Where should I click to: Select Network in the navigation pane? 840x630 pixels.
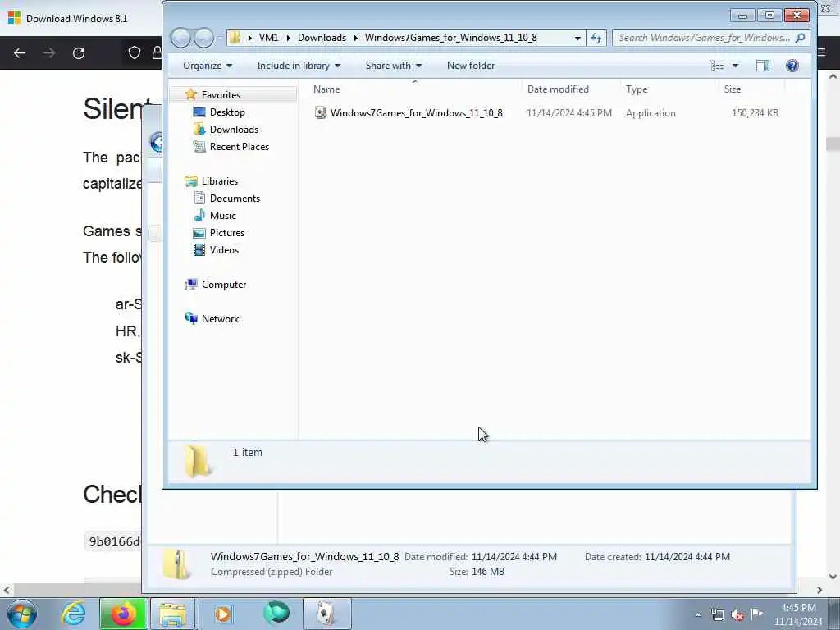tap(220, 319)
